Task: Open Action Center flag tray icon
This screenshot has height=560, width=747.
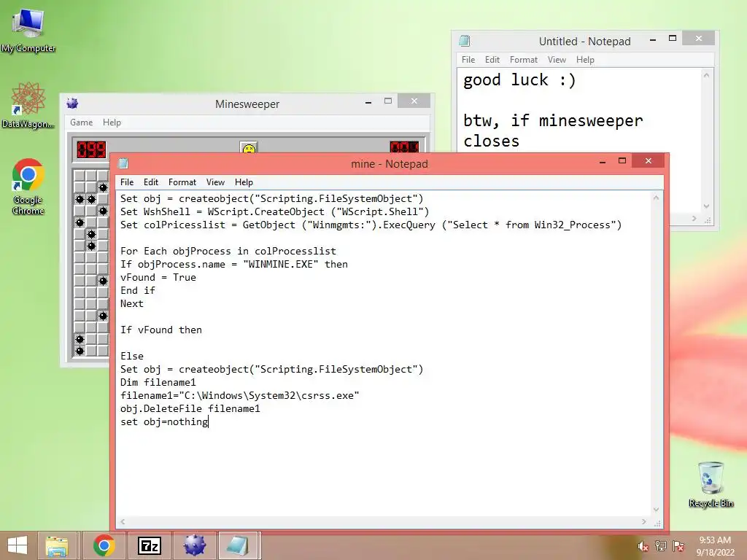Action: pos(678,546)
